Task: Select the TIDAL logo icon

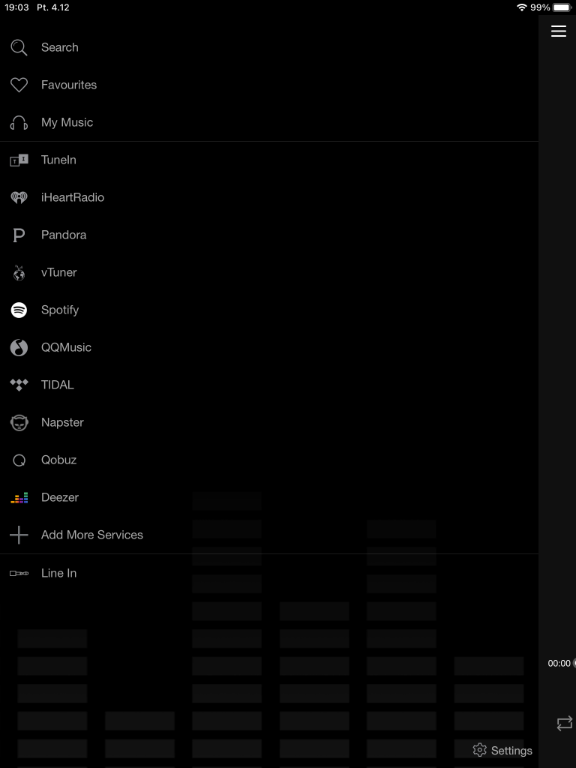Action: click(x=19, y=385)
